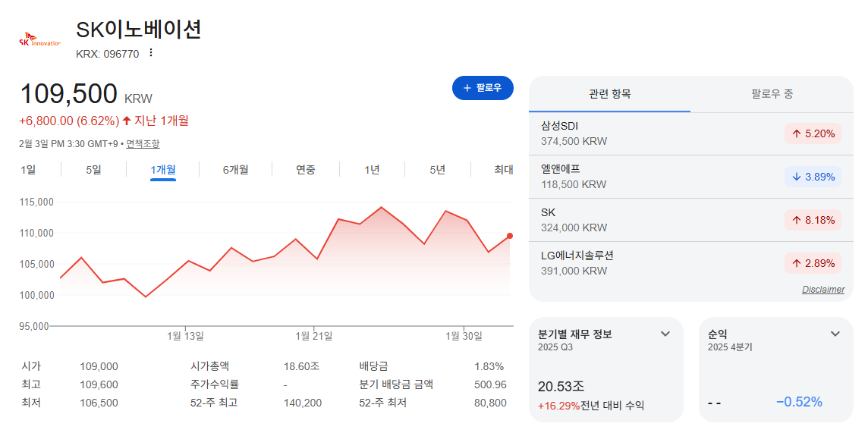The image size is (868, 433).
Task: Click the −0.52% net income change
Action: pyautogui.click(x=800, y=401)
